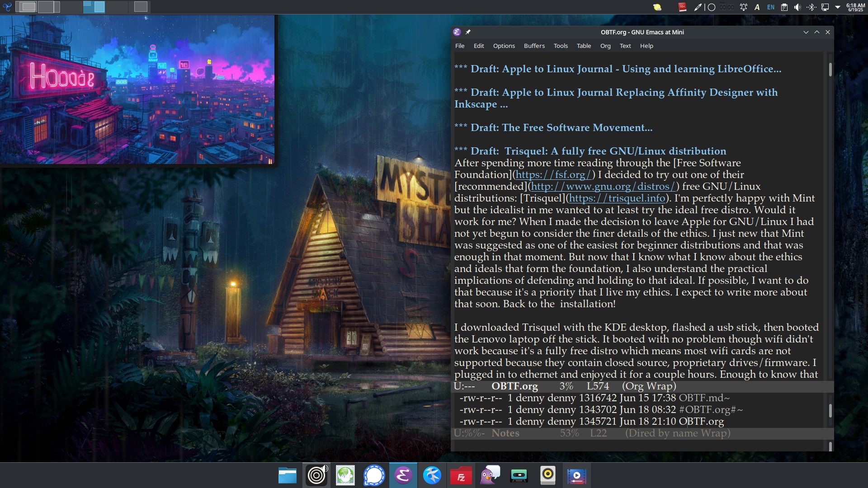Click the shade chevron on the Emacs titlebar

point(806,32)
